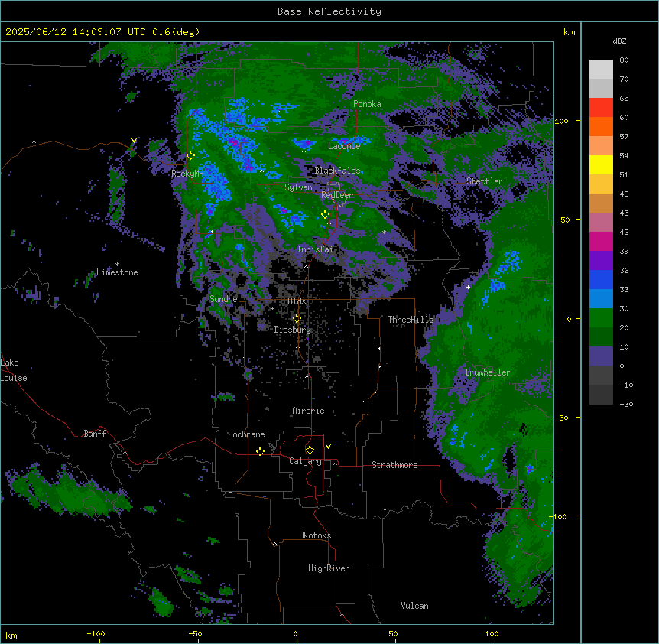Viewport: 659px width, 644px height.
Task: Click the Base_Reflectivity title
Action: click(x=329, y=11)
